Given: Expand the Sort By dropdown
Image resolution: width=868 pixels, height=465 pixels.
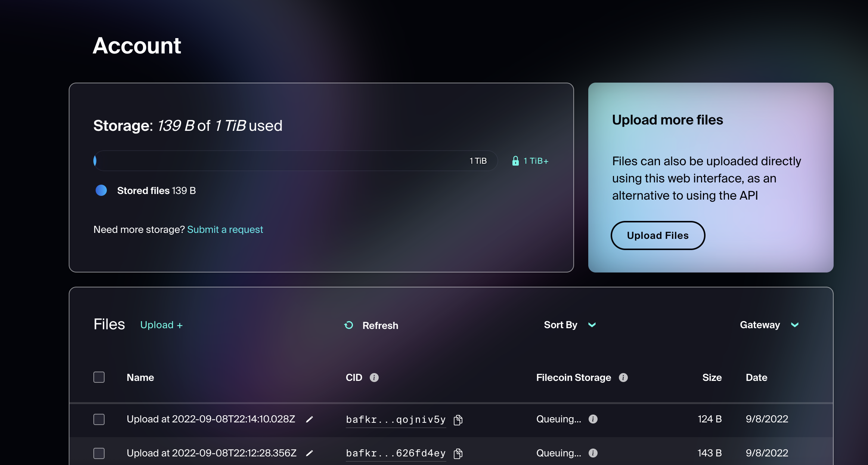Looking at the screenshot, I should pos(570,325).
